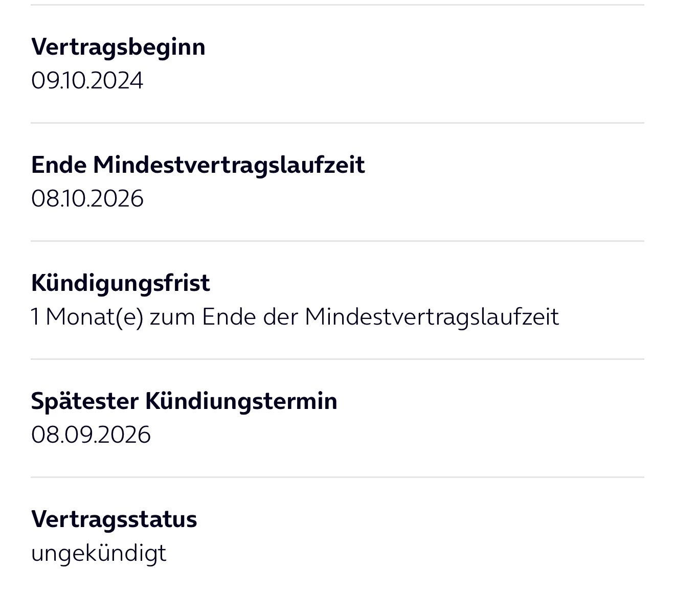
Task: Click the Vertragsbeginn heading
Action: [118, 47]
